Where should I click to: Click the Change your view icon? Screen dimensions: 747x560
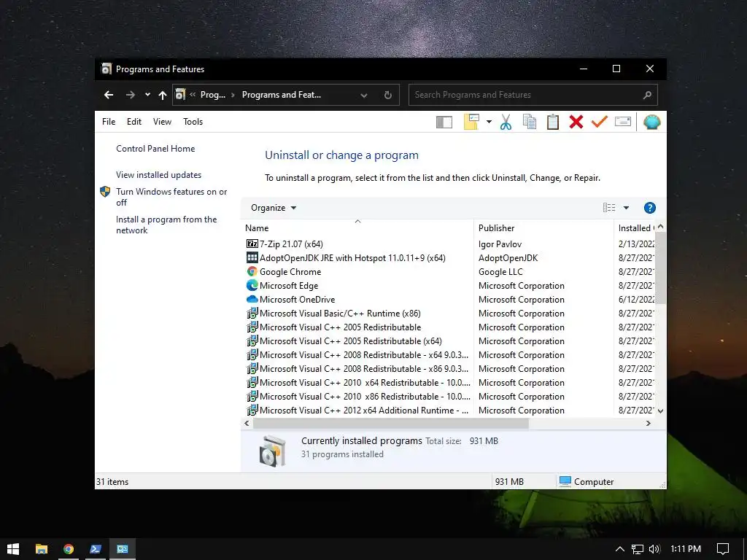[609, 208]
